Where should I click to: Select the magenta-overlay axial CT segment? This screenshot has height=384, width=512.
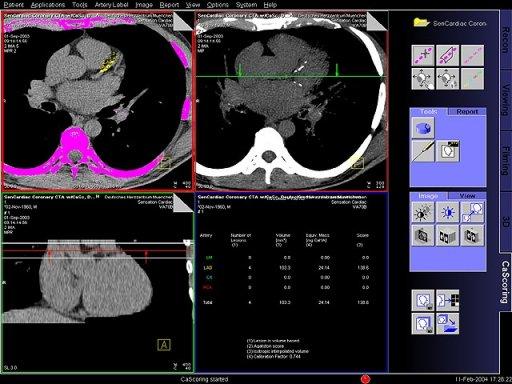coord(97,101)
